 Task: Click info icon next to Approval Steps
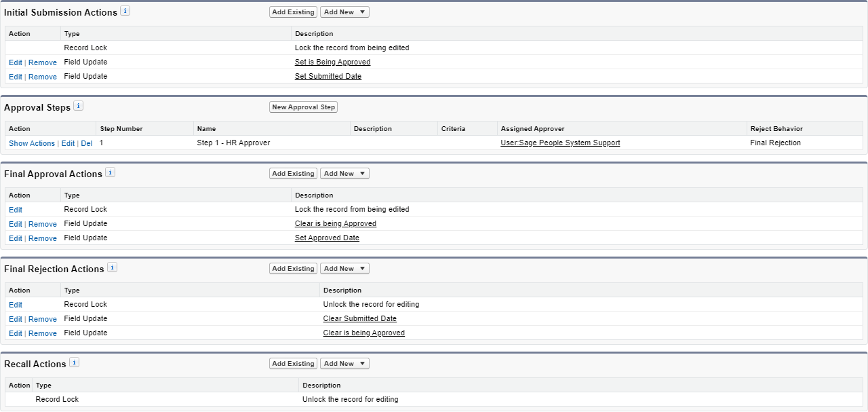(79, 106)
